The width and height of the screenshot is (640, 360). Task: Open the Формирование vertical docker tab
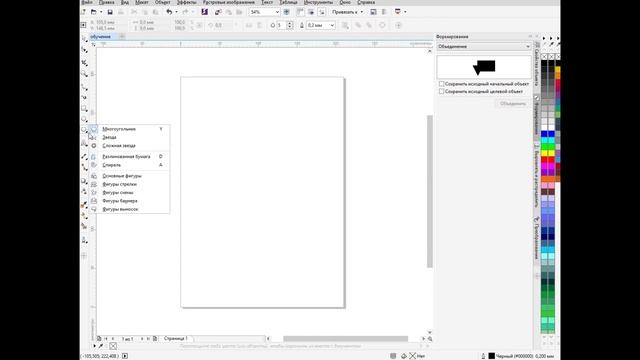pos(537,116)
